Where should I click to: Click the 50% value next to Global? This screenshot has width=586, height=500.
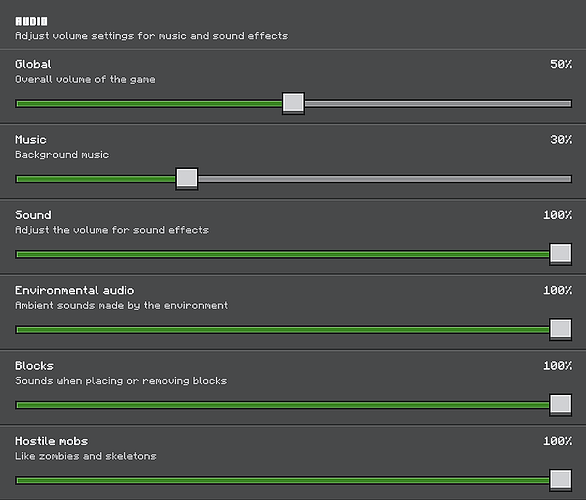pos(561,64)
